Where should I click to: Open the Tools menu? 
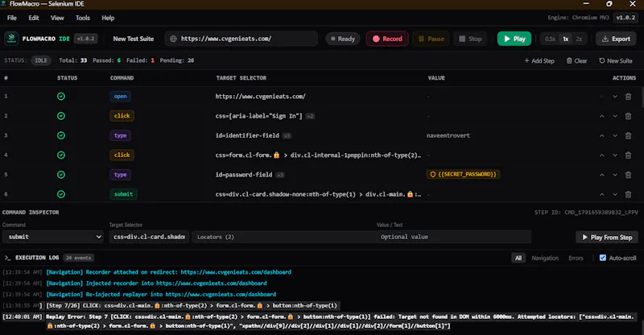pyautogui.click(x=83, y=18)
